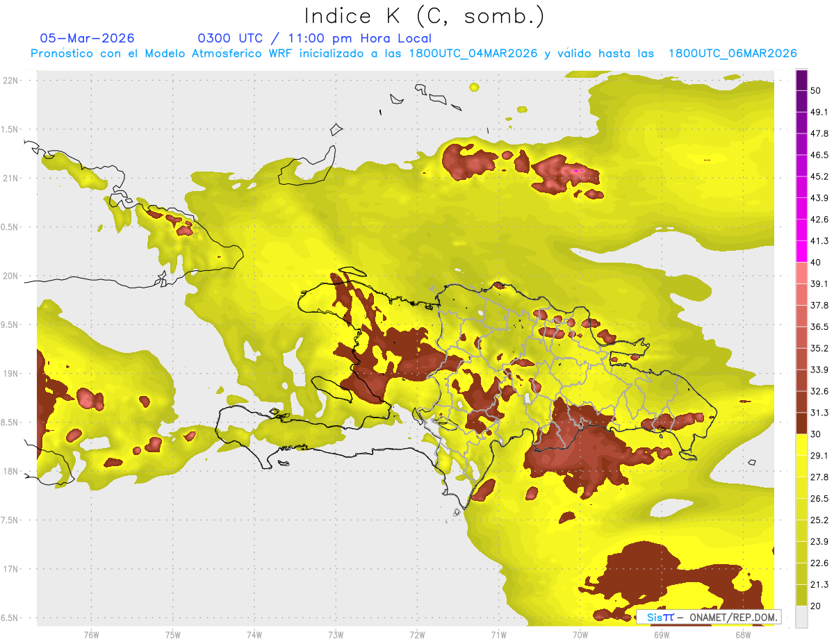Click the colorbar value label 35.2
Screen dimensions: 834x644
point(819,348)
